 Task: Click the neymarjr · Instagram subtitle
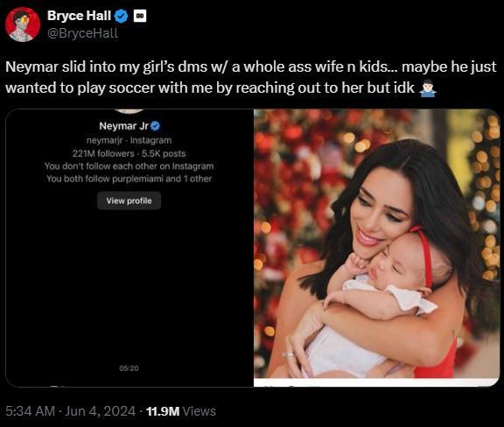[x=129, y=140]
